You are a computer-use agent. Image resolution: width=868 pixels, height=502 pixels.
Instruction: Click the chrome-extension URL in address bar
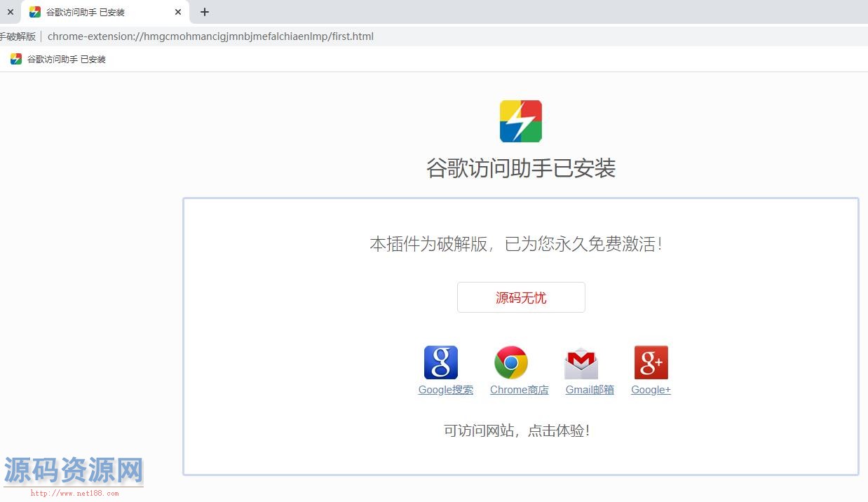click(x=210, y=36)
